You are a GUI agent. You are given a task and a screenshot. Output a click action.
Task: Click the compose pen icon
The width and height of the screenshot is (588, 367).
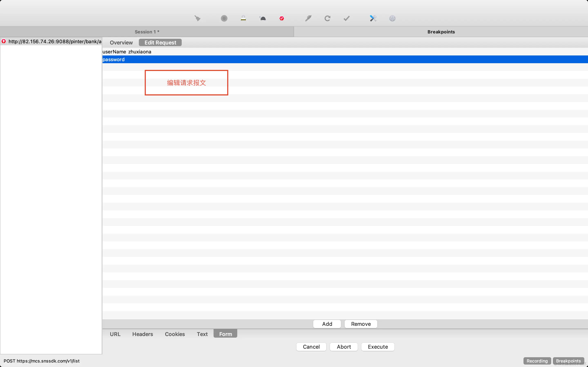(x=308, y=18)
